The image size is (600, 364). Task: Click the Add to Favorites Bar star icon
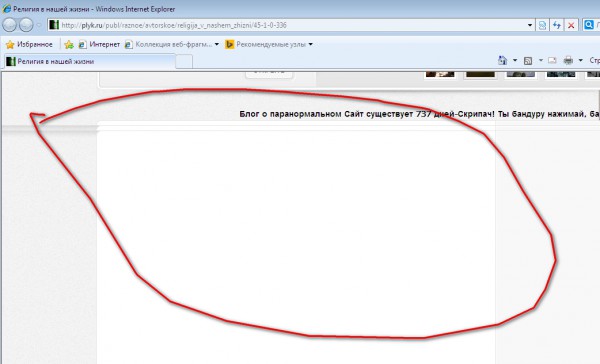pos(69,45)
